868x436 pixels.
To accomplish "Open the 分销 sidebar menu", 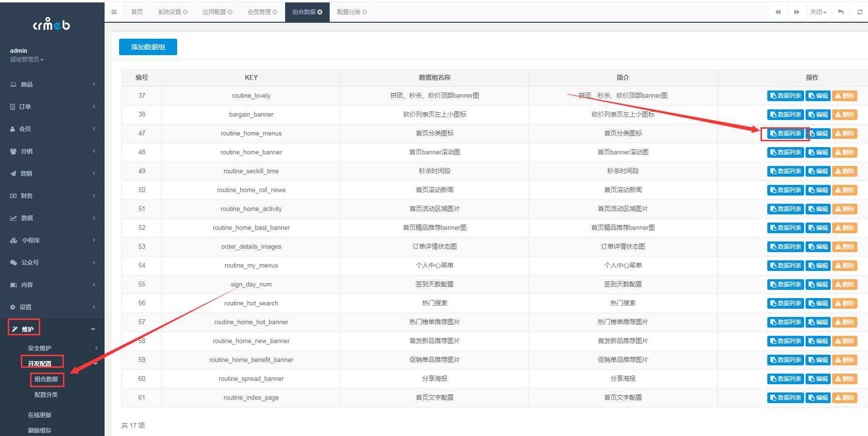I will [x=52, y=151].
